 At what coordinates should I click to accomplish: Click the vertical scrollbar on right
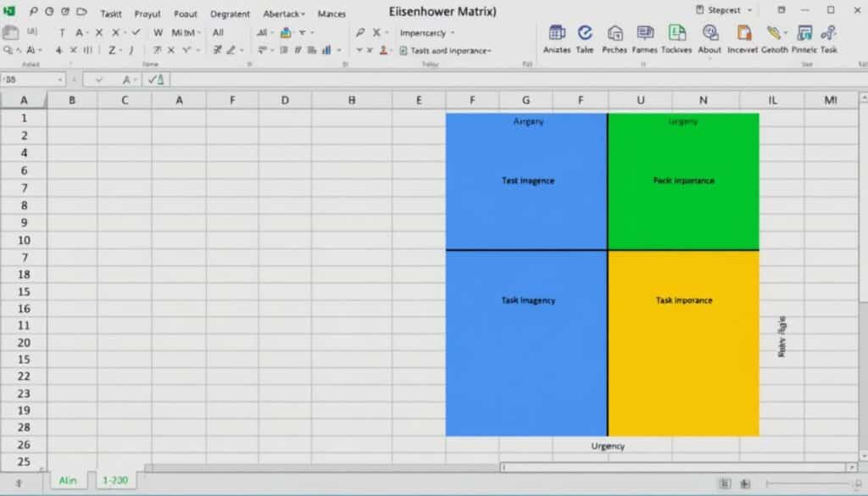click(863, 276)
